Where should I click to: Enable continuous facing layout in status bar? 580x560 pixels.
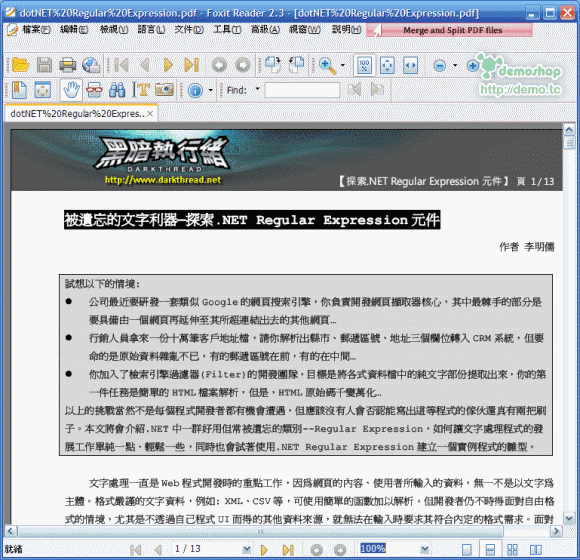pyautogui.click(x=512, y=550)
